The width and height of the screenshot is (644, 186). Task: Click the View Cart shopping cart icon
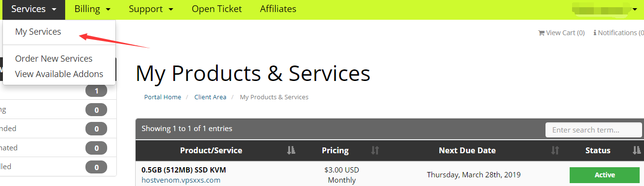pyautogui.click(x=541, y=33)
